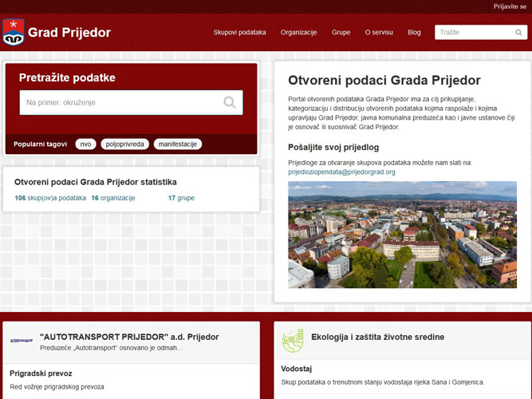Open the Grupe navigation item
The image size is (532, 399).
341,33
